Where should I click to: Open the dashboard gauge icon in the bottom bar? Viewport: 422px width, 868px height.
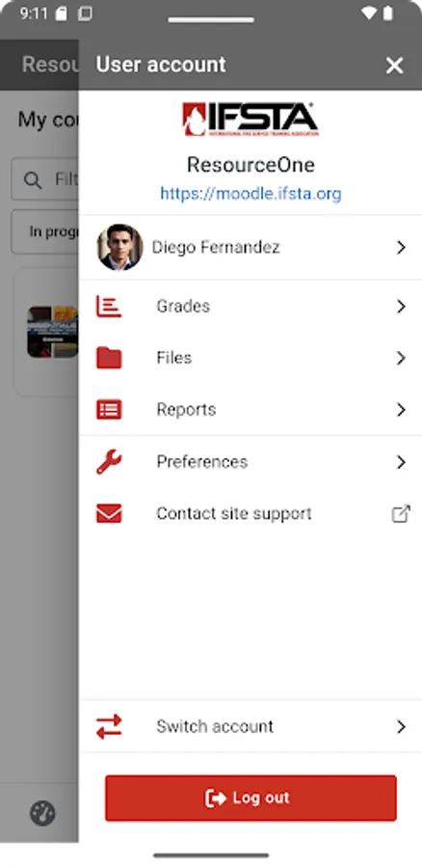click(42, 813)
